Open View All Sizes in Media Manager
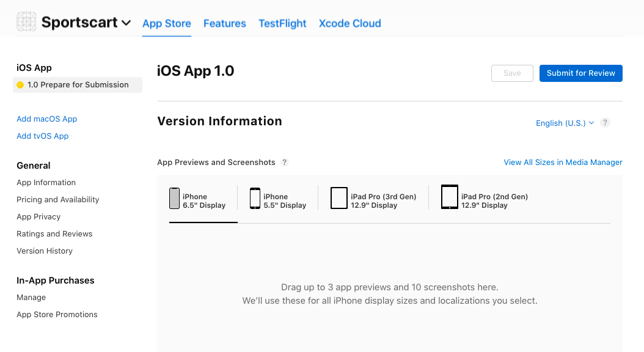 [562, 162]
